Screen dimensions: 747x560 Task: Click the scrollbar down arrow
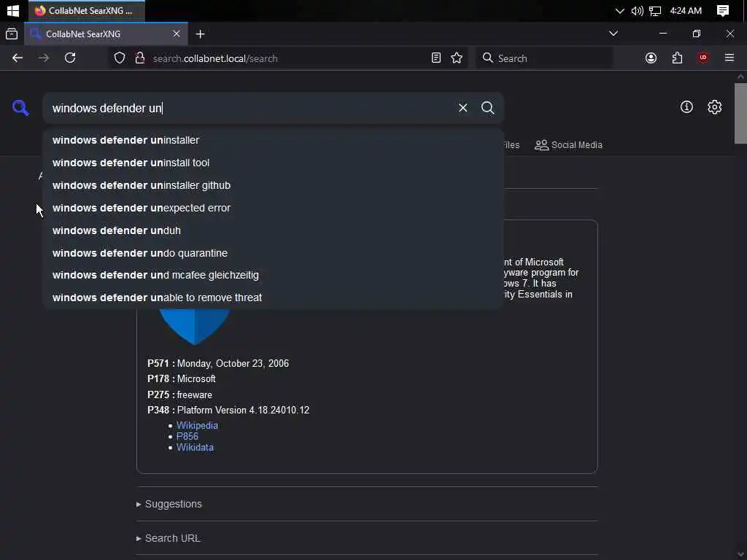(x=740, y=555)
